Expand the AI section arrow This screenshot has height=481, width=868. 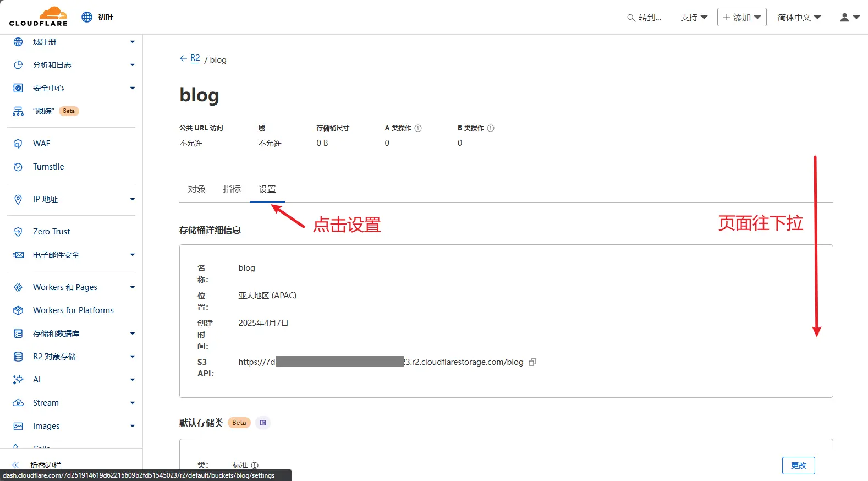[x=132, y=380]
